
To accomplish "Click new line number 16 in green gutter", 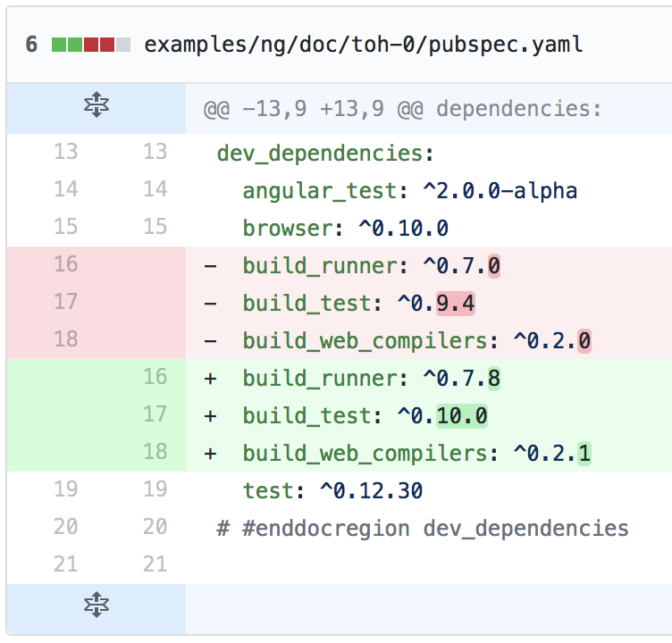I will (x=155, y=377).
